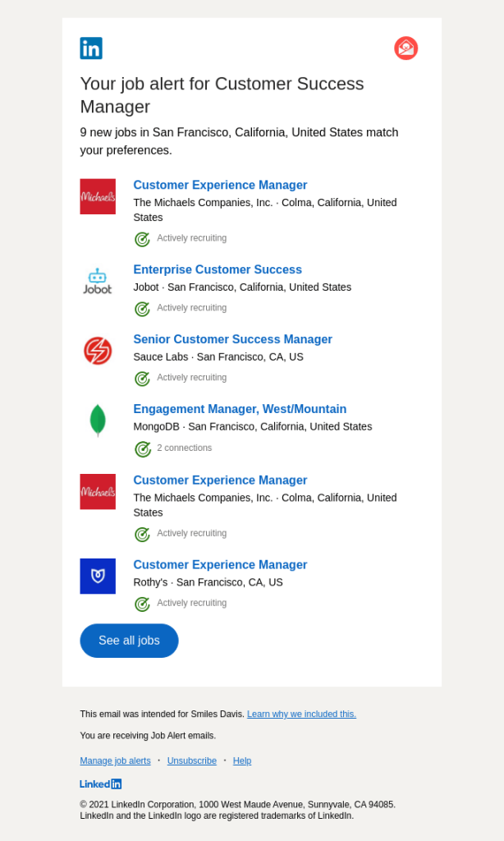Click Manage job alerts in the footer

[x=115, y=761]
